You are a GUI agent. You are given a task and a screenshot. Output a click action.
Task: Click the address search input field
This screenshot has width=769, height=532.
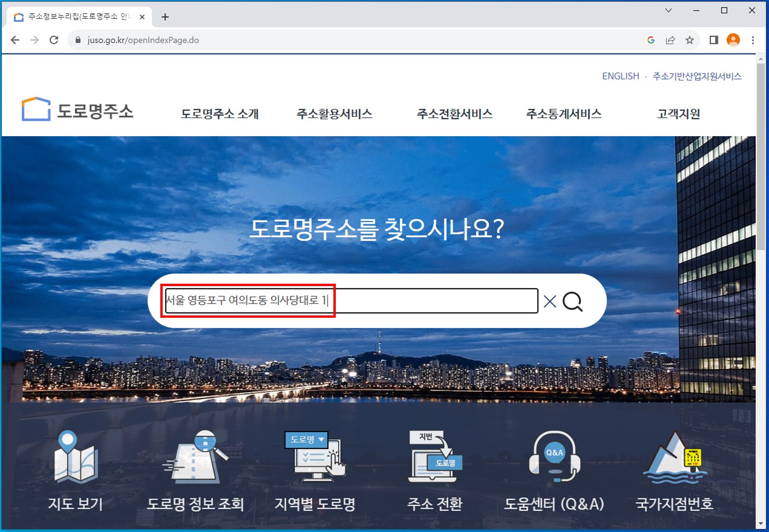tap(351, 301)
